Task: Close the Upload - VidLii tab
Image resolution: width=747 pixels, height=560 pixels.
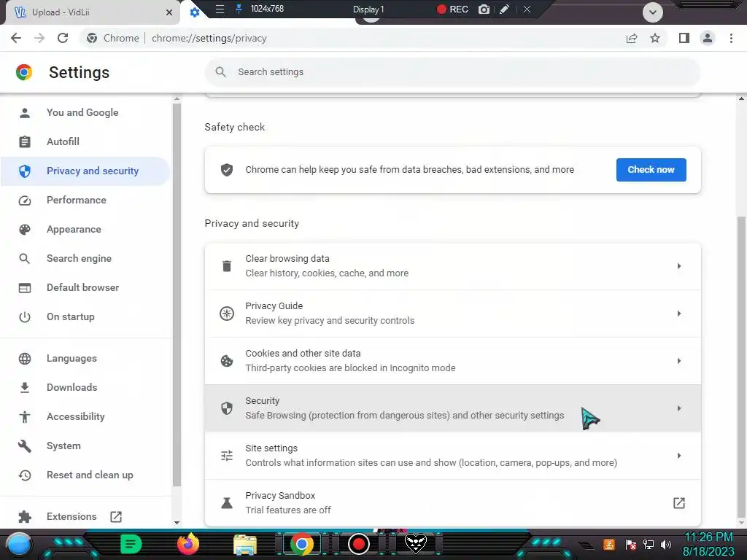Action: [x=169, y=12]
